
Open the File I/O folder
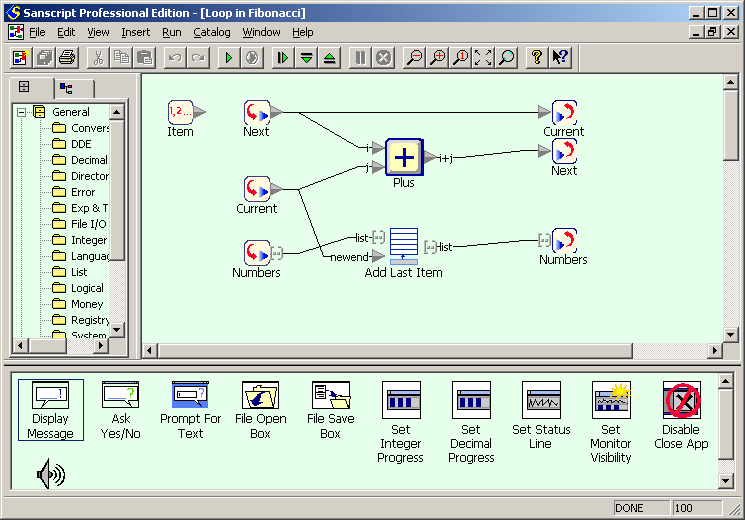(x=79, y=224)
